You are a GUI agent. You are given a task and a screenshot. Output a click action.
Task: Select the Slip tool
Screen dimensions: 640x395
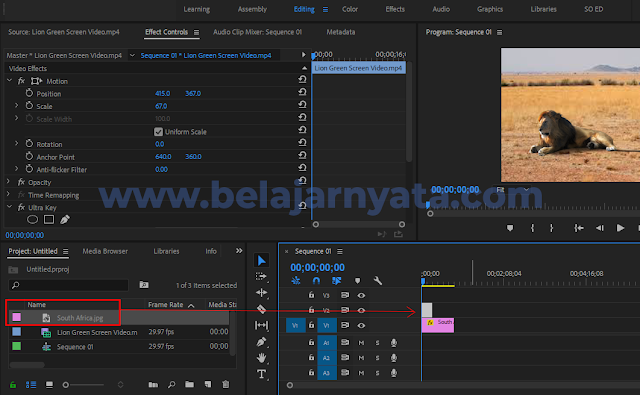pyautogui.click(x=261, y=325)
